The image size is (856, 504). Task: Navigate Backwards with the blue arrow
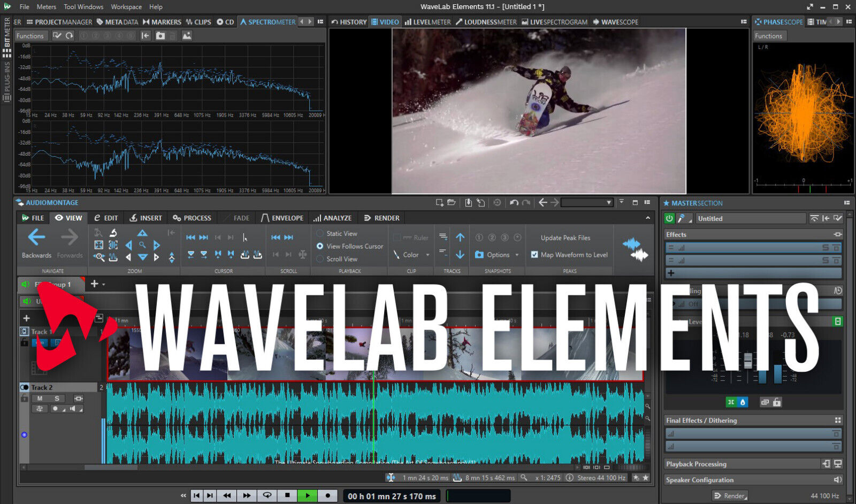36,237
